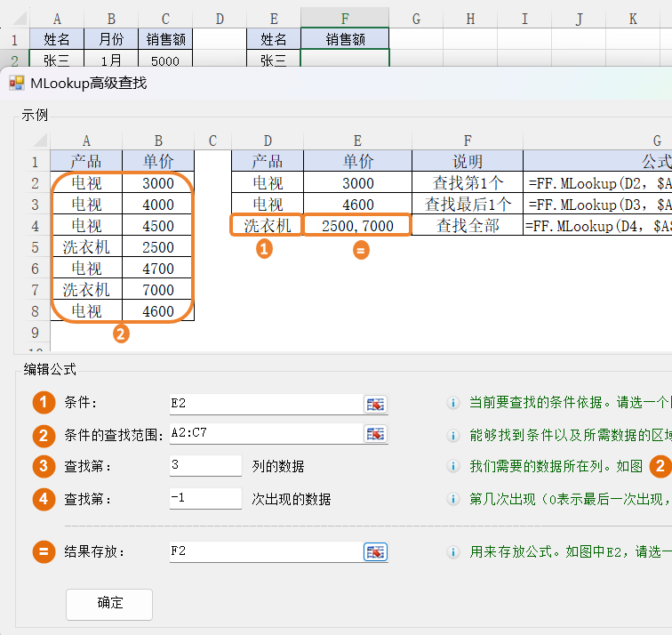
Task: Click the occurrence field showing -1
Action: (x=205, y=499)
